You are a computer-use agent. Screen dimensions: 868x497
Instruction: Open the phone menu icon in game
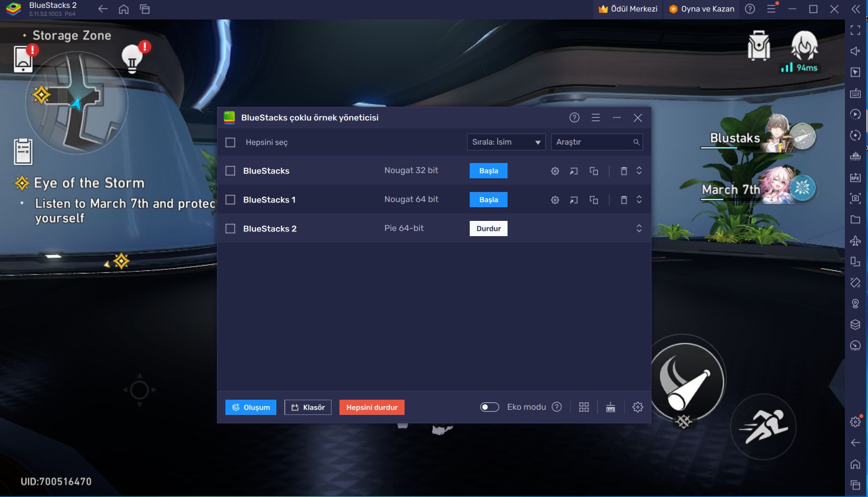click(23, 59)
